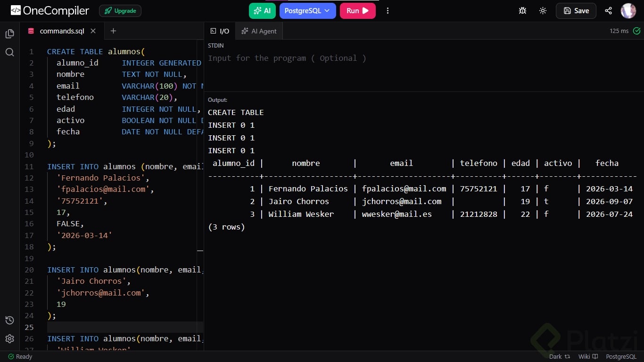Toggle the Dark theme in status bar
644x362 pixels.
point(560,356)
